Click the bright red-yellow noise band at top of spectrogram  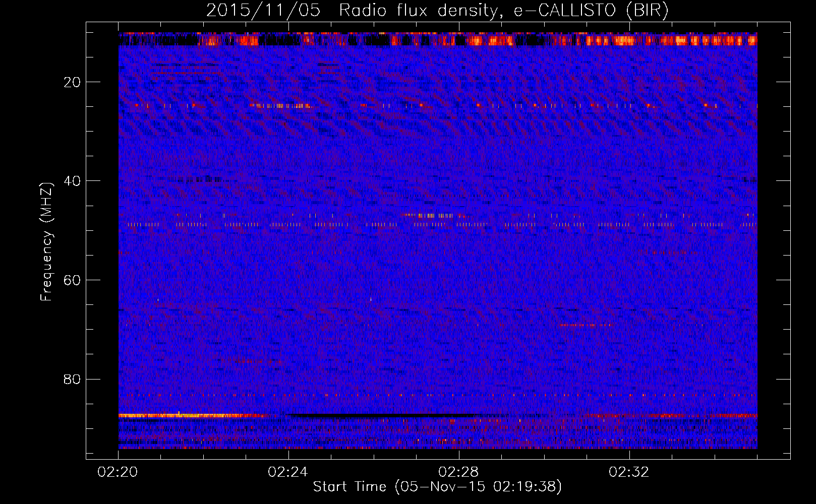pyautogui.click(x=438, y=39)
